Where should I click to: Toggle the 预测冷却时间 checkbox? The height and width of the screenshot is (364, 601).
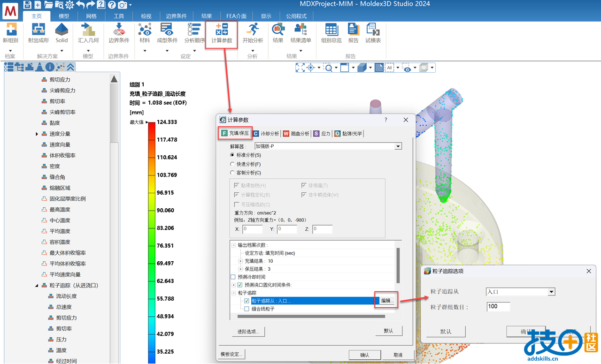pyautogui.click(x=233, y=277)
